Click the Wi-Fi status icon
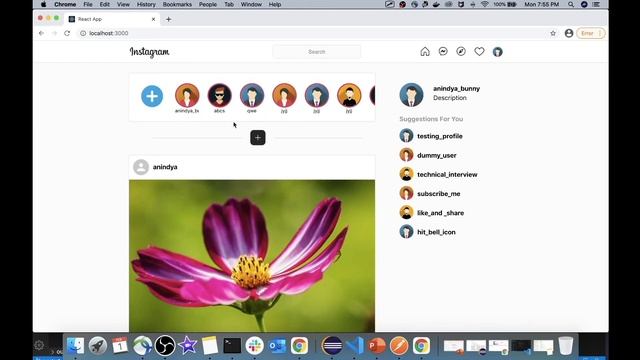 point(484,4)
